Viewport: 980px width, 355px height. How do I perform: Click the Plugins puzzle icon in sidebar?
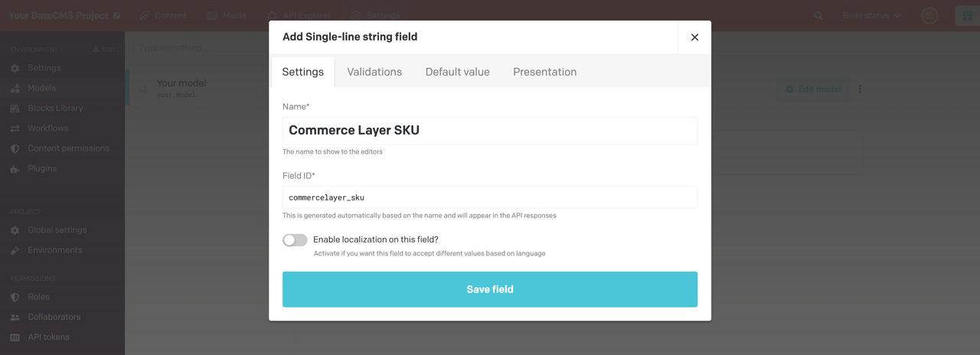(x=15, y=169)
